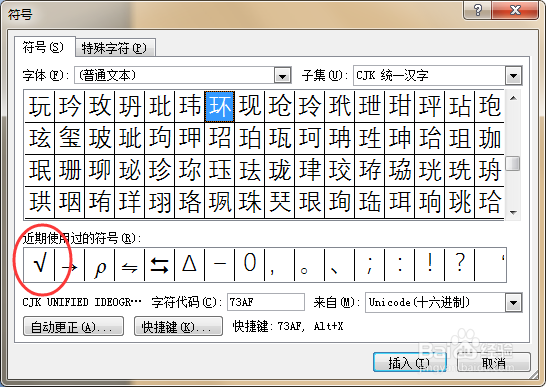Click the 自动更正(A)... button

click(x=73, y=327)
